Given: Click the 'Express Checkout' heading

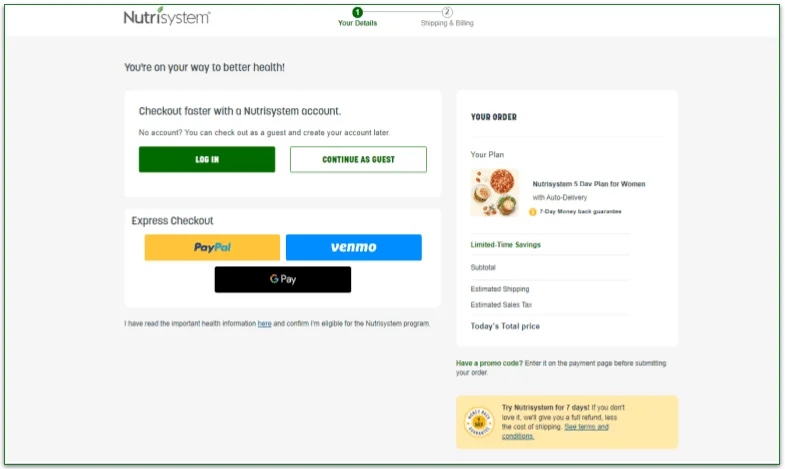Looking at the screenshot, I should pos(172,221).
